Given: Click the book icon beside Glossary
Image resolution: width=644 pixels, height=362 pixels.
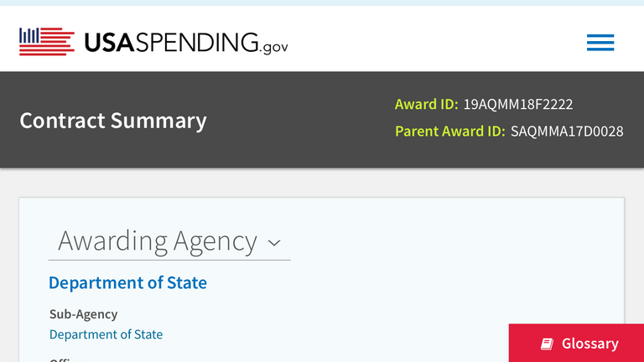Looking at the screenshot, I should pos(547,344).
